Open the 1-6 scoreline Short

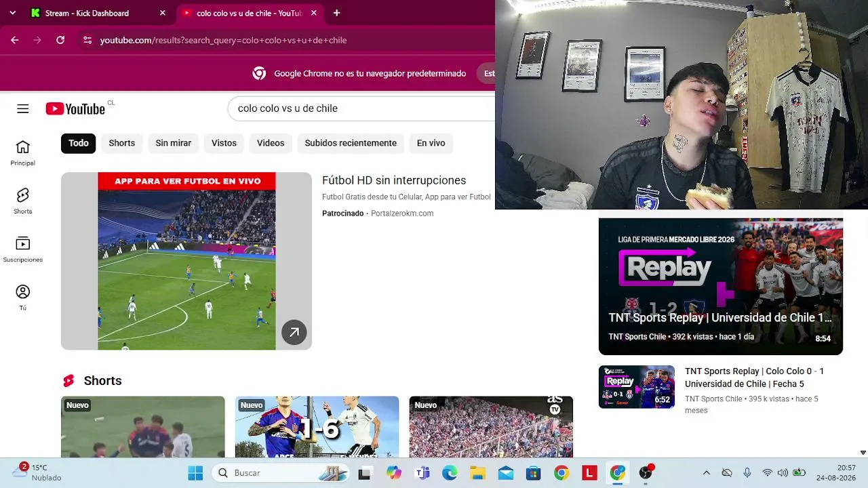[x=317, y=427]
